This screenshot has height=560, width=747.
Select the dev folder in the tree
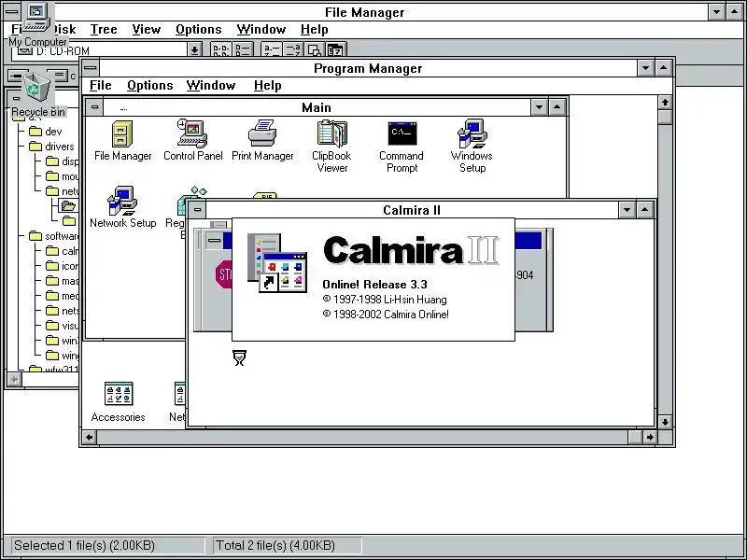point(46,132)
